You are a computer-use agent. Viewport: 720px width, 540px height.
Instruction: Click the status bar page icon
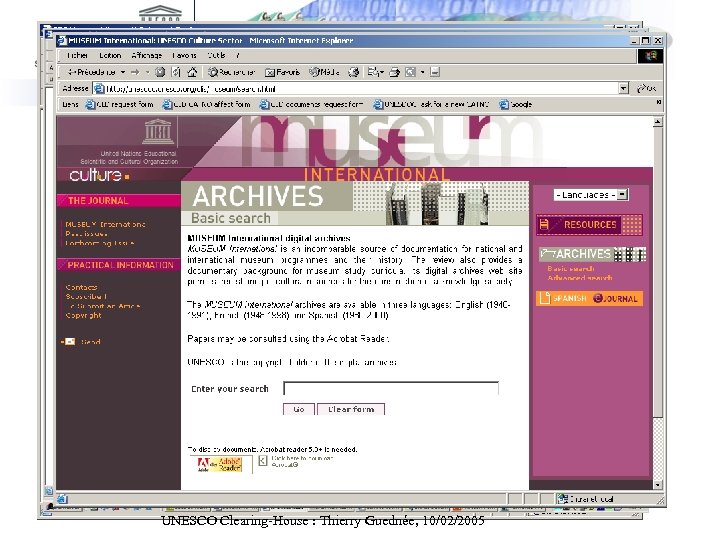[62, 499]
